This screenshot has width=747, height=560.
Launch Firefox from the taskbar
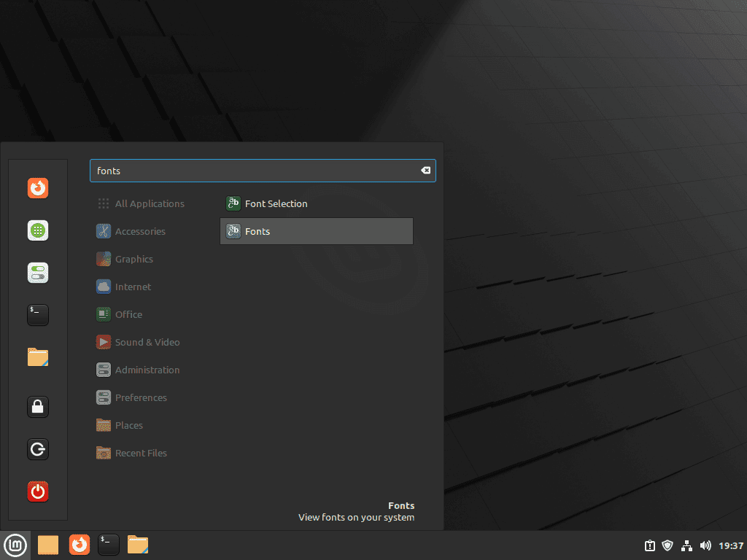click(x=79, y=544)
